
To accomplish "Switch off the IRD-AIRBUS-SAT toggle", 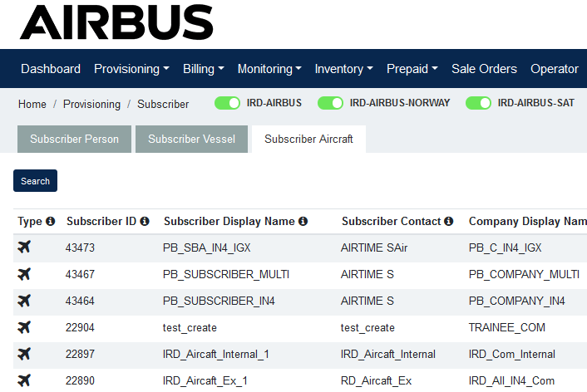I will [478, 103].
